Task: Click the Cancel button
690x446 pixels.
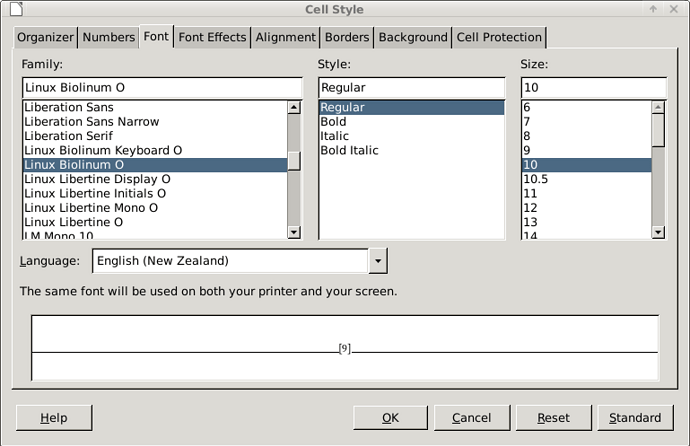Action: (471, 418)
